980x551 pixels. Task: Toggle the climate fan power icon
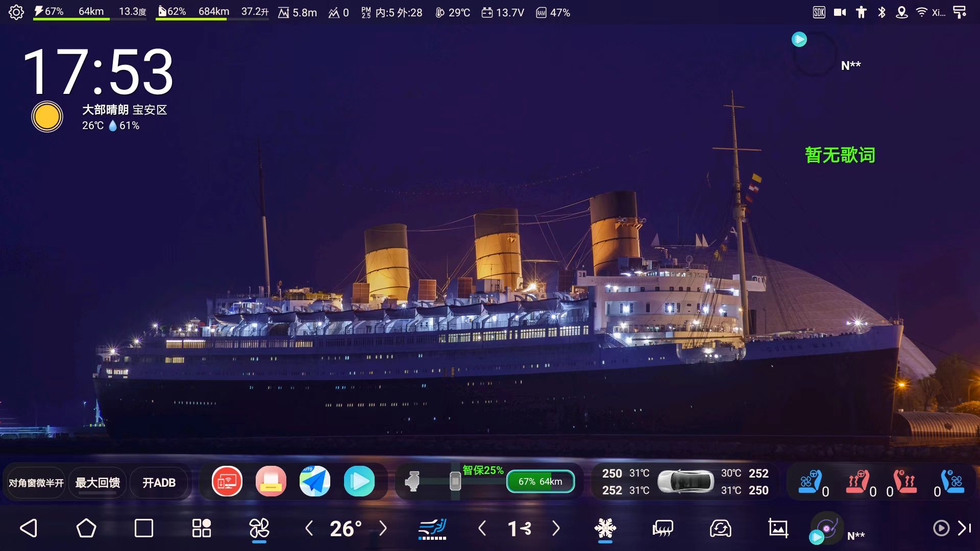259,528
